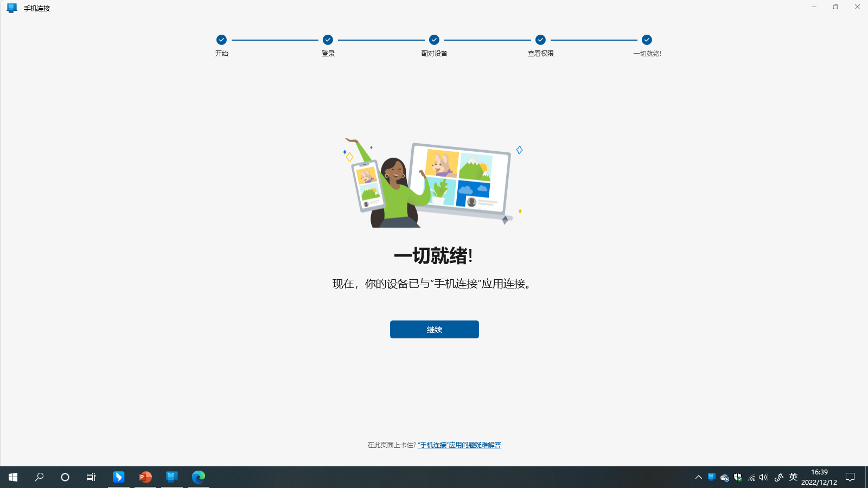Click the pen input tray icon
The height and width of the screenshot is (488, 868).
pos(779,477)
